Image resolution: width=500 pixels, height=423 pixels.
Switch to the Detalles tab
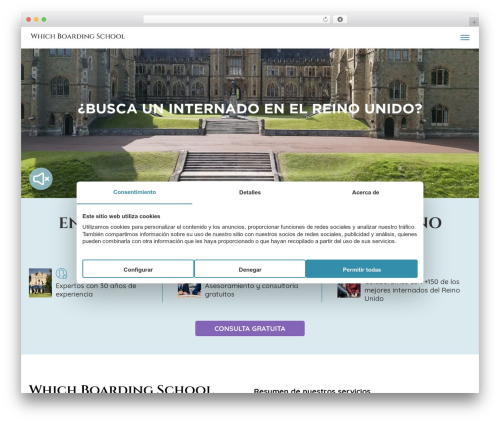pyautogui.click(x=250, y=192)
